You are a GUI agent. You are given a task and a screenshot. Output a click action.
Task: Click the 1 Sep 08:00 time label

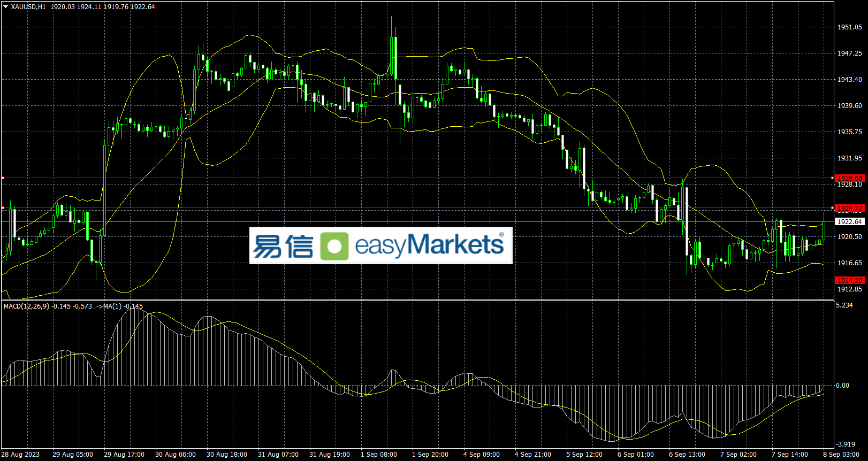[x=379, y=455]
